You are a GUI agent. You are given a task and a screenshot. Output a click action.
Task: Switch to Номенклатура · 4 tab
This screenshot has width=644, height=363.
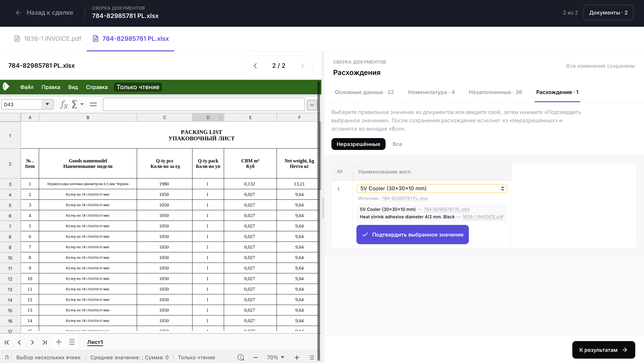click(431, 92)
